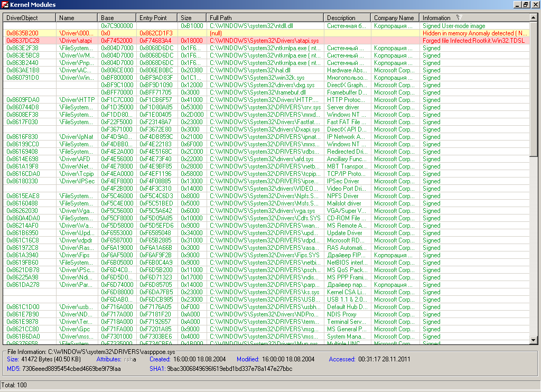Screen dimensions: 541x392
Task: Click the Modified timestamp value
Action: pyautogui.click(x=288, y=359)
